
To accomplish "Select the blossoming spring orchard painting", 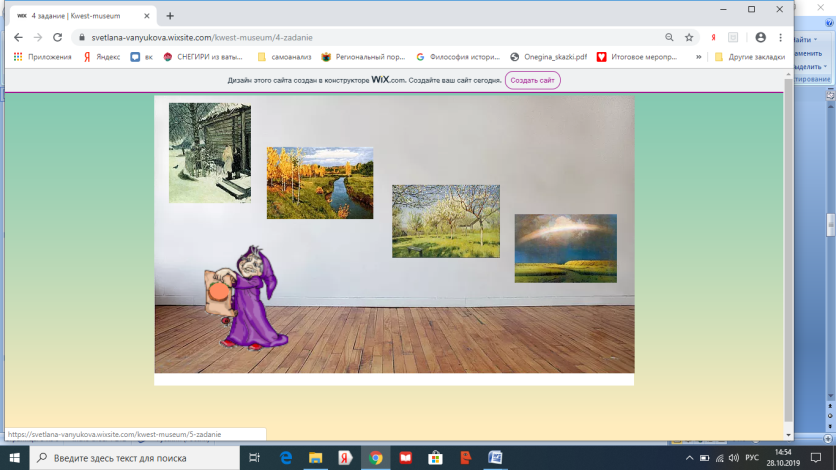I will click(446, 221).
